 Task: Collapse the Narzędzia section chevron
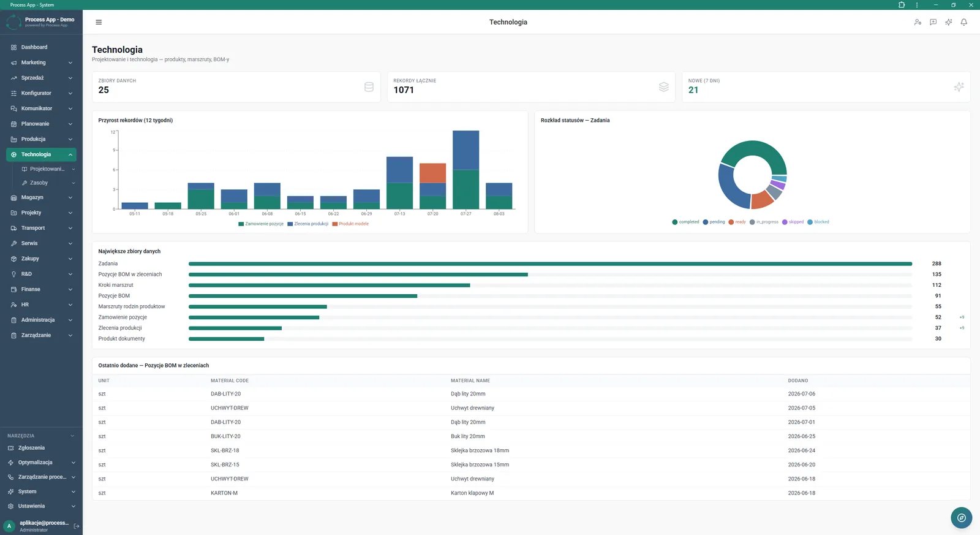coord(72,436)
